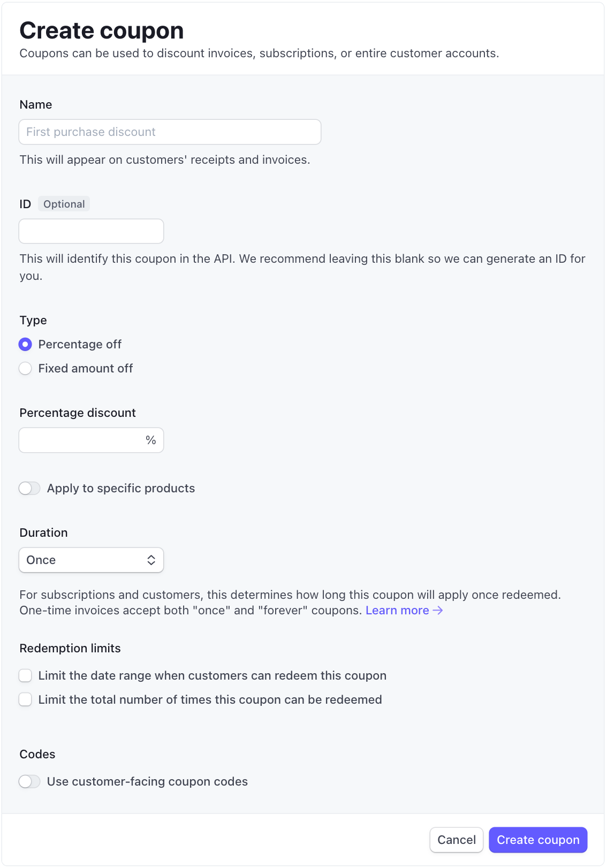Enable customer-facing coupon codes
The width and height of the screenshot is (607, 868).
coord(30,781)
